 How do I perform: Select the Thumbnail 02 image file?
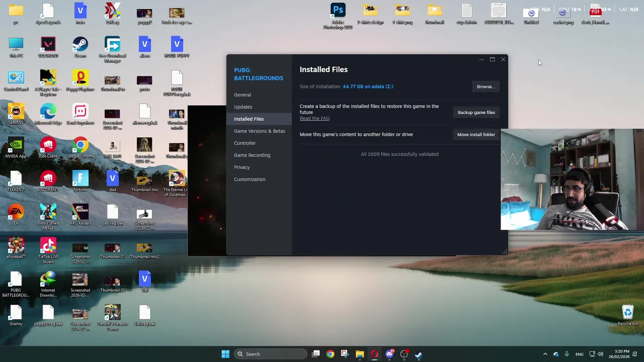tap(112, 284)
